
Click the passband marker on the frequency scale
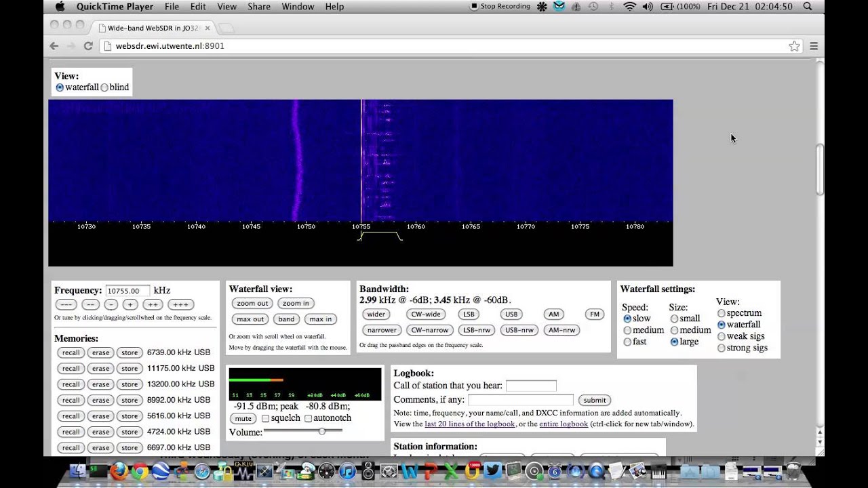[380, 236]
